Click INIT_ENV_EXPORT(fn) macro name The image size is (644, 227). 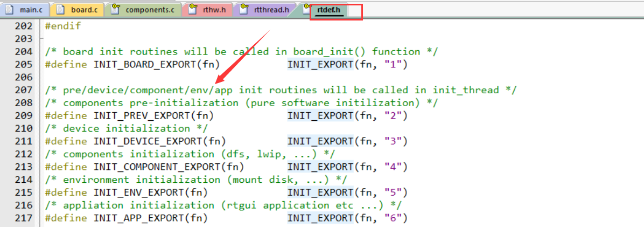(x=150, y=192)
